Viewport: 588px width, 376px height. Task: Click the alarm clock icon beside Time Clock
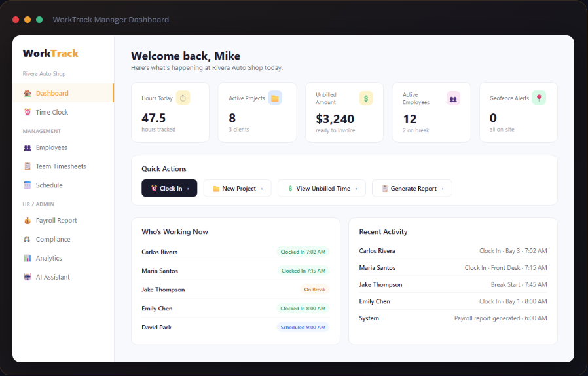(x=28, y=112)
